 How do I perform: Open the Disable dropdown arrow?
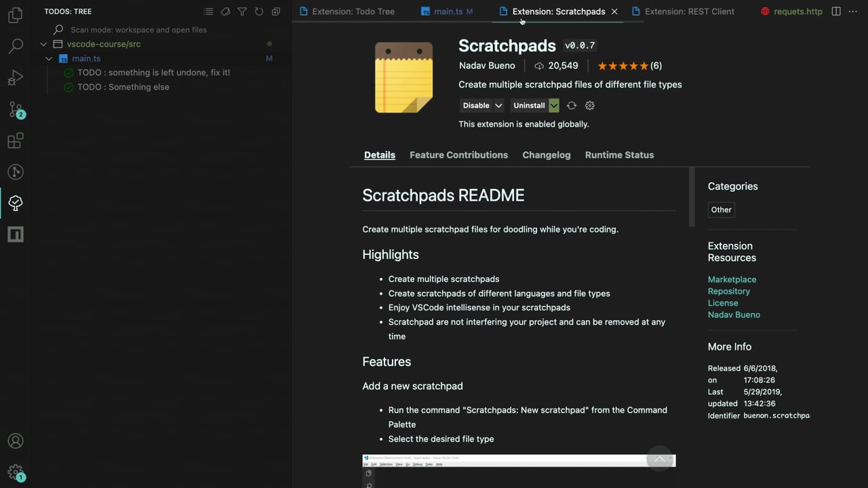tap(498, 106)
